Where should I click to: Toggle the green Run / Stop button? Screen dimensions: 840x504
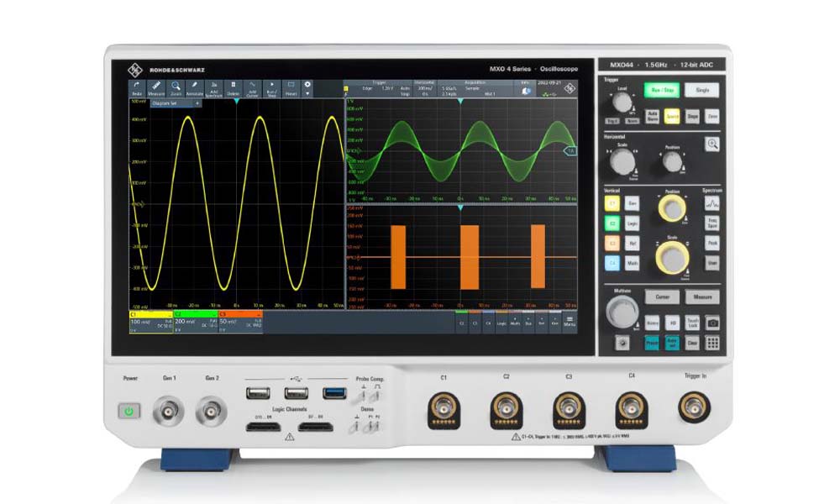tap(660, 90)
